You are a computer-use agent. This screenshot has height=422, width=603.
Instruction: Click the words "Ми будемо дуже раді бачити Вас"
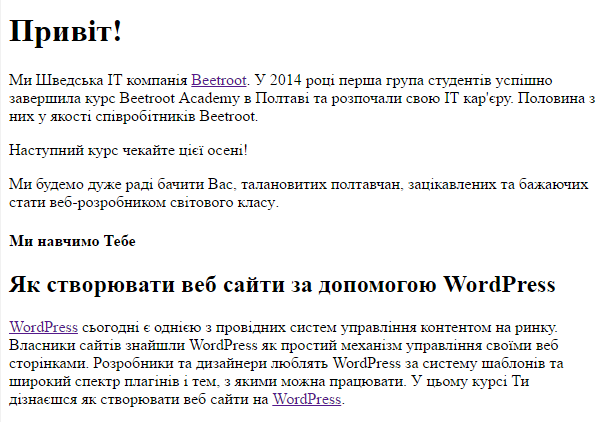(121, 184)
